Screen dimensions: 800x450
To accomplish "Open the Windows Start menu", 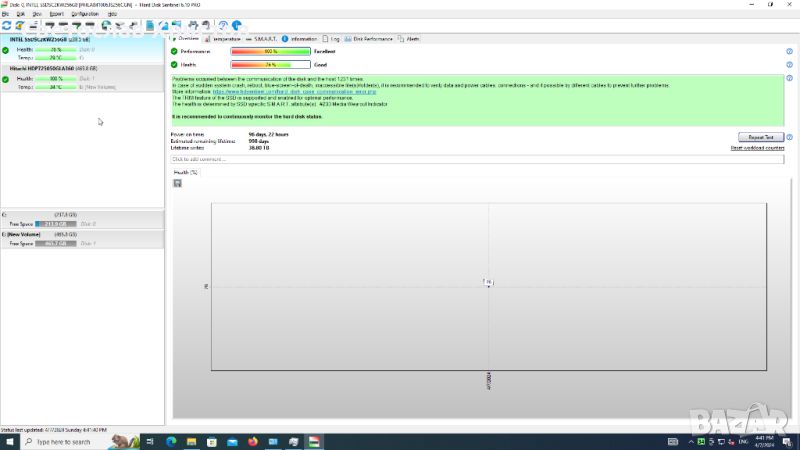I will (10, 441).
